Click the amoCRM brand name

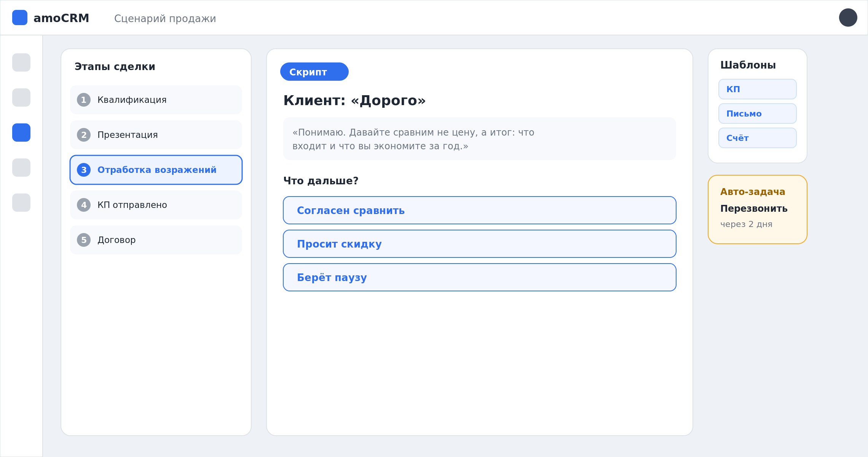[61, 18]
